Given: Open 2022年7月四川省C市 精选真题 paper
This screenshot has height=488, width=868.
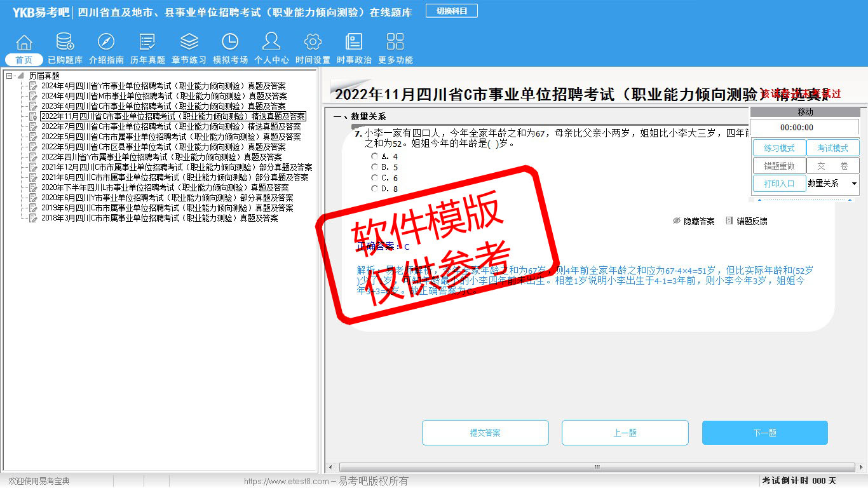Looking at the screenshot, I should coord(171,126).
